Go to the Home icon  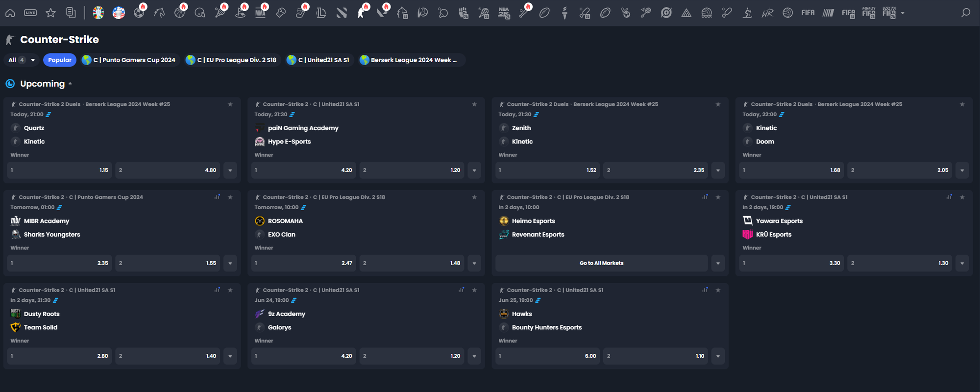tap(10, 13)
